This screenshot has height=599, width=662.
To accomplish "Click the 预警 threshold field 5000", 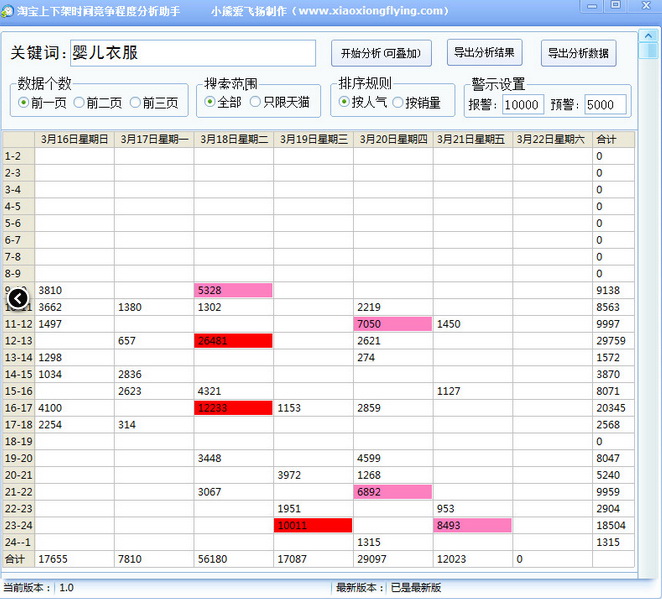I will click(605, 105).
